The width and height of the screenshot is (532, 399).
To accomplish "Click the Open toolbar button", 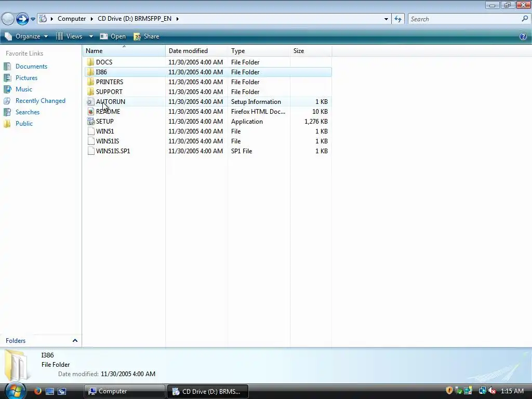I will pos(113,36).
